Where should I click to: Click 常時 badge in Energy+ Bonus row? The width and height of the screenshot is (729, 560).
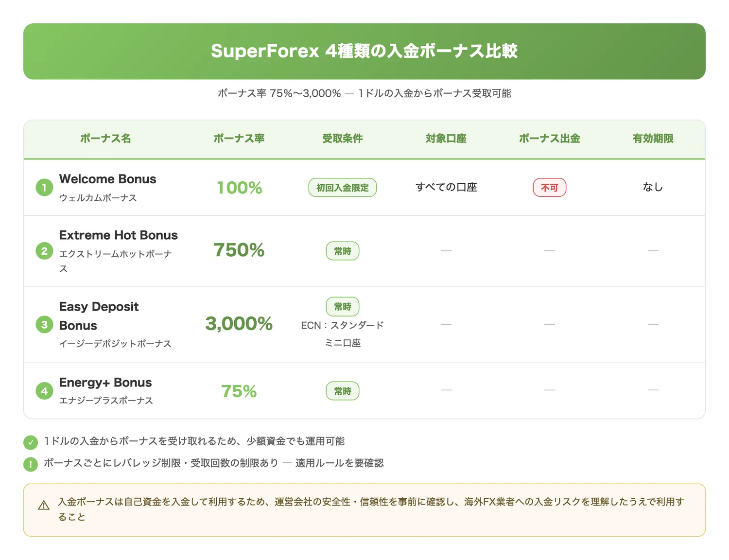click(x=343, y=391)
